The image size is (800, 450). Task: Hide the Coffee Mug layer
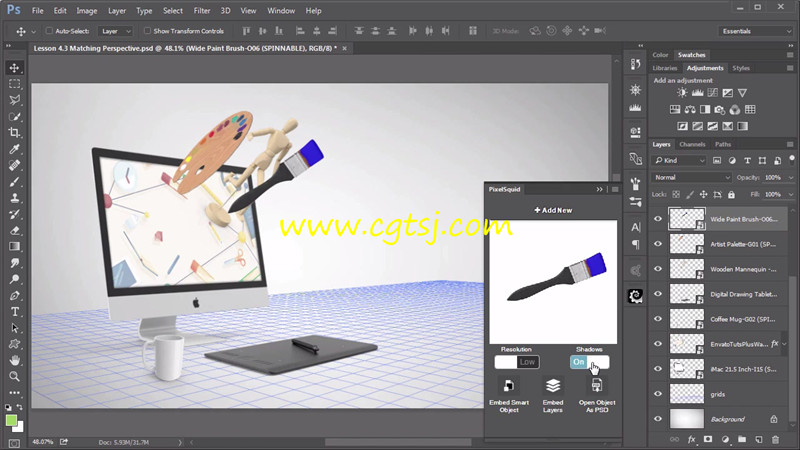pyautogui.click(x=658, y=319)
